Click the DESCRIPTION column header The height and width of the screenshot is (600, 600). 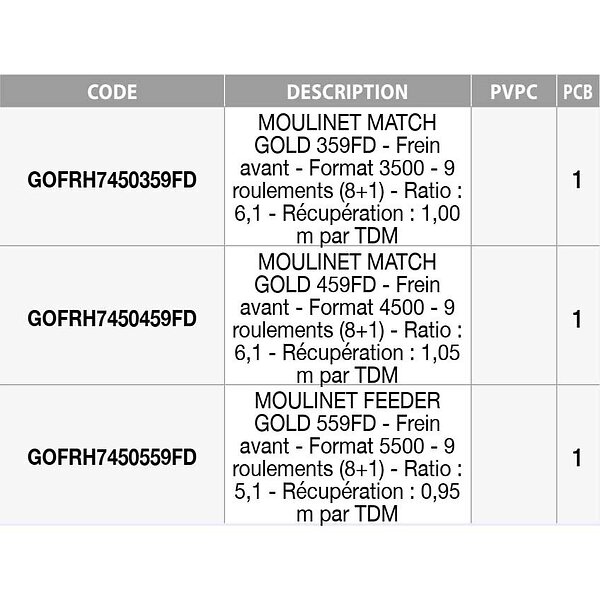tap(347, 92)
